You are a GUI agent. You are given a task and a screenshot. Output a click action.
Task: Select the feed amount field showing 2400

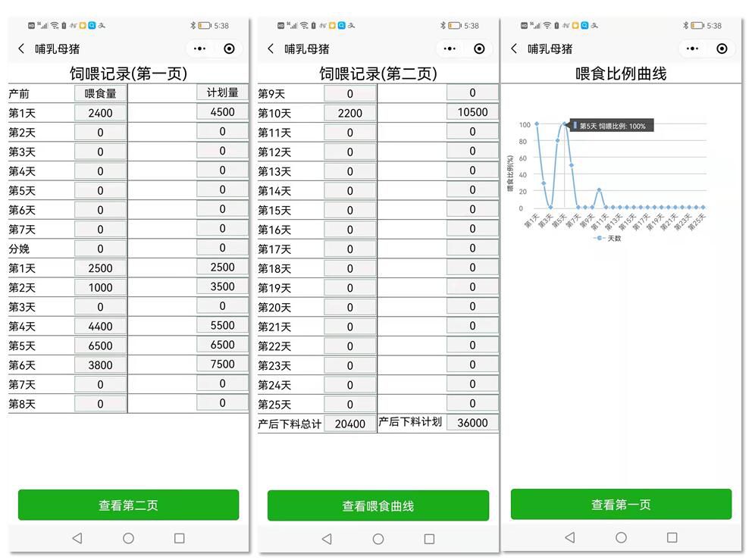tap(100, 113)
